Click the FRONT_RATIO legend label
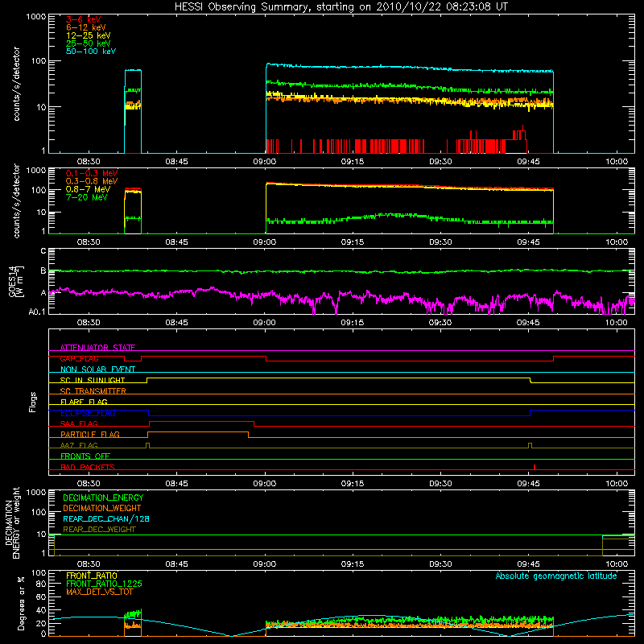Image resolution: width=644 pixels, height=644 pixels. [92, 576]
